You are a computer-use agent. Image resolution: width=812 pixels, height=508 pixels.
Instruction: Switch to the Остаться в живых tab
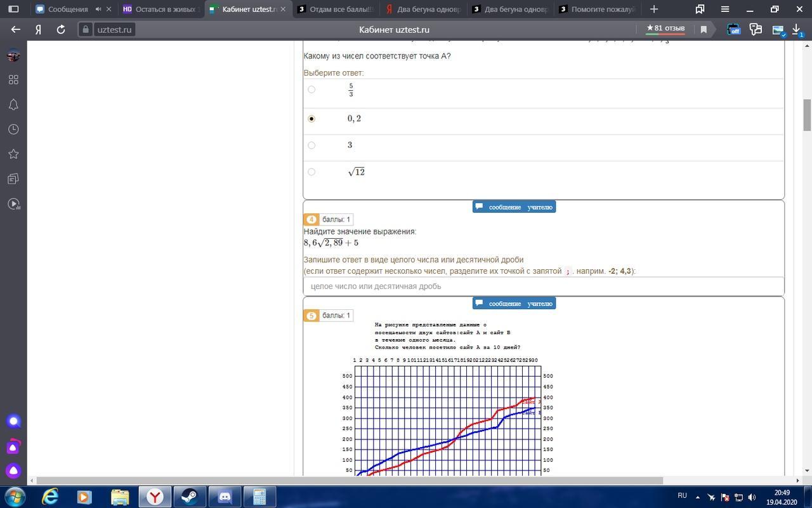(x=161, y=10)
